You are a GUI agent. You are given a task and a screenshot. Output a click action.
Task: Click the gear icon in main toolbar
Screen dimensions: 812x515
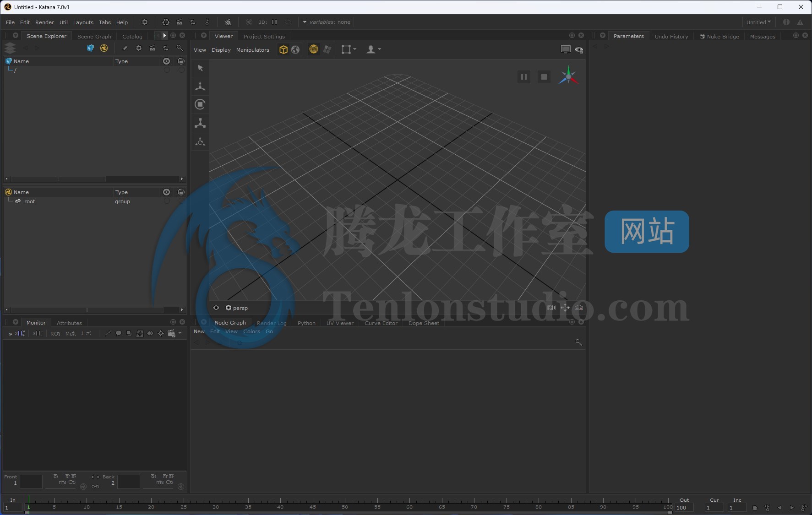(x=145, y=22)
